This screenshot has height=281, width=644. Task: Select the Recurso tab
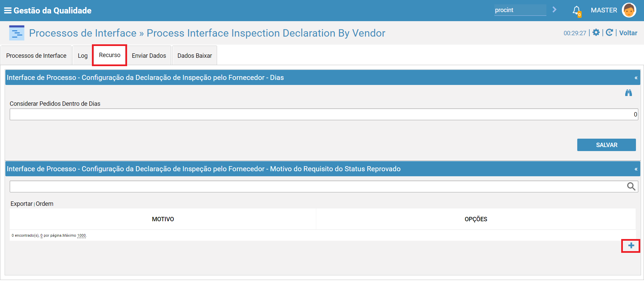[110, 55]
